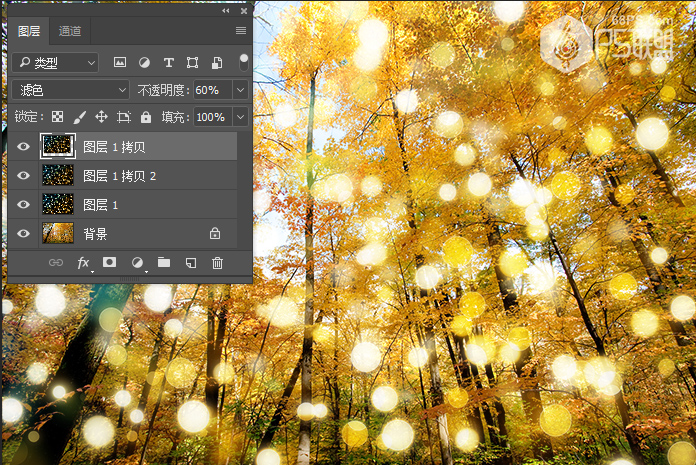The height and width of the screenshot is (465, 696).
Task: Lock transparent pixels checkerboard icon
Action: click(x=57, y=117)
